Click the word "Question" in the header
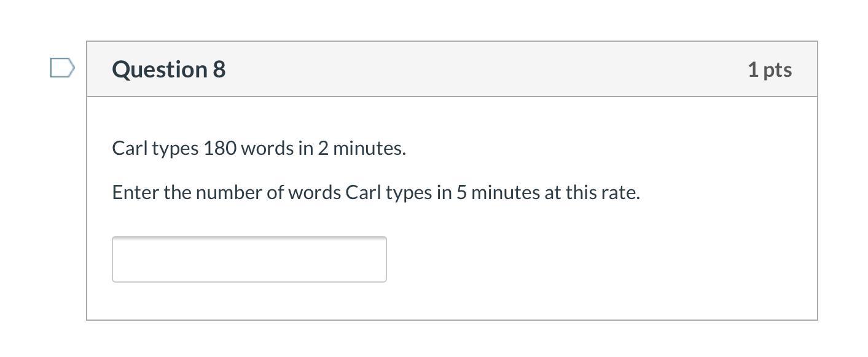The image size is (868, 357). [x=160, y=69]
